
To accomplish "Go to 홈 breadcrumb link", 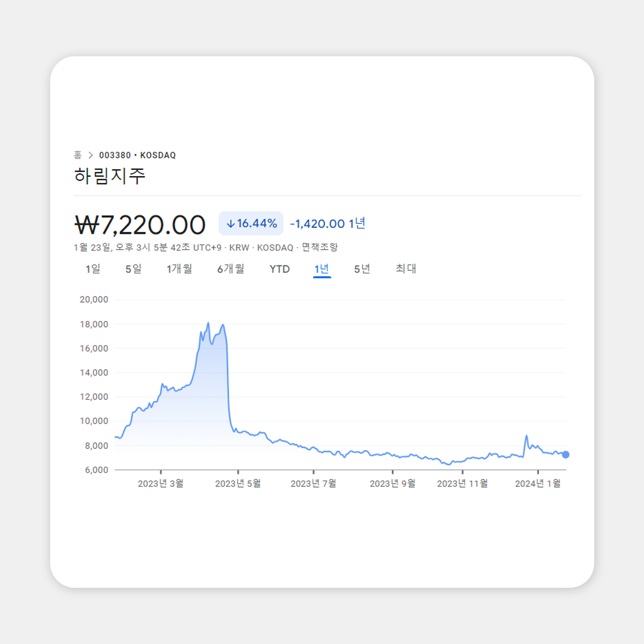I will pyautogui.click(x=78, y=155).
